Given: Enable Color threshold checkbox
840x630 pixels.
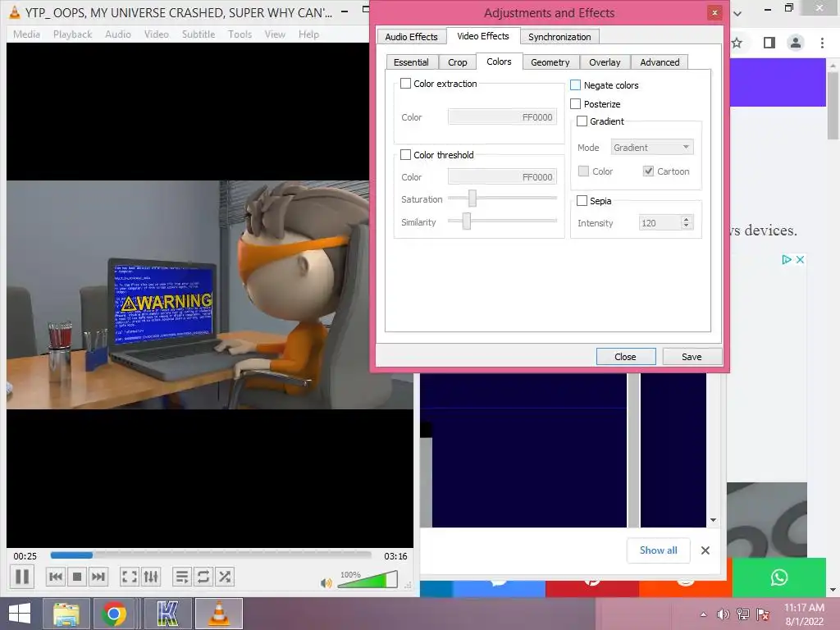Looking at the screenshot, I should [x=405, y=155].
